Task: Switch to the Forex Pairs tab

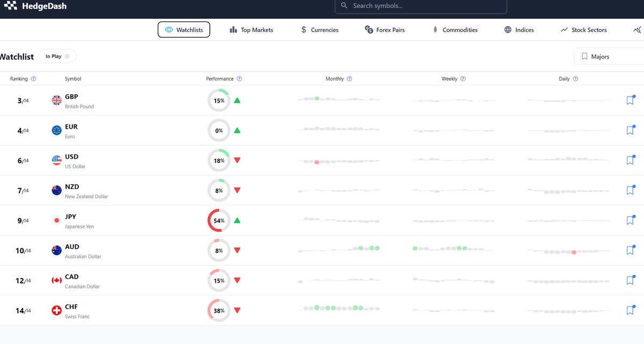Action: 385,30
